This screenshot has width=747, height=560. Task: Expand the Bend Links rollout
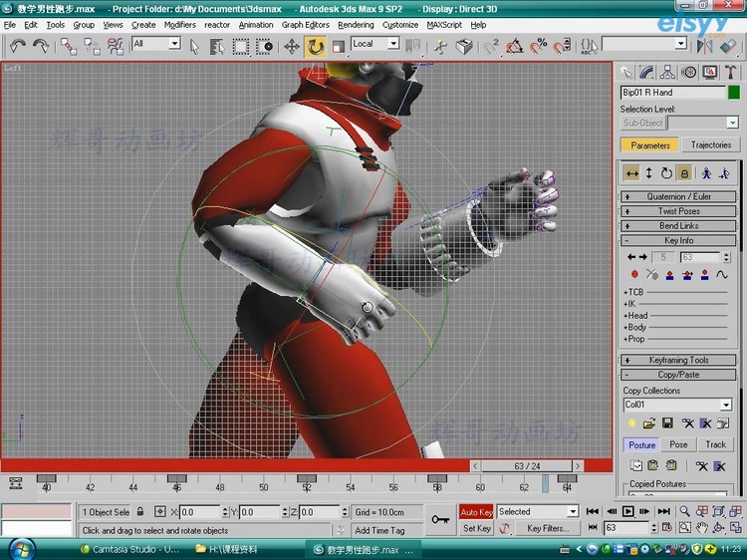[678, 226]
